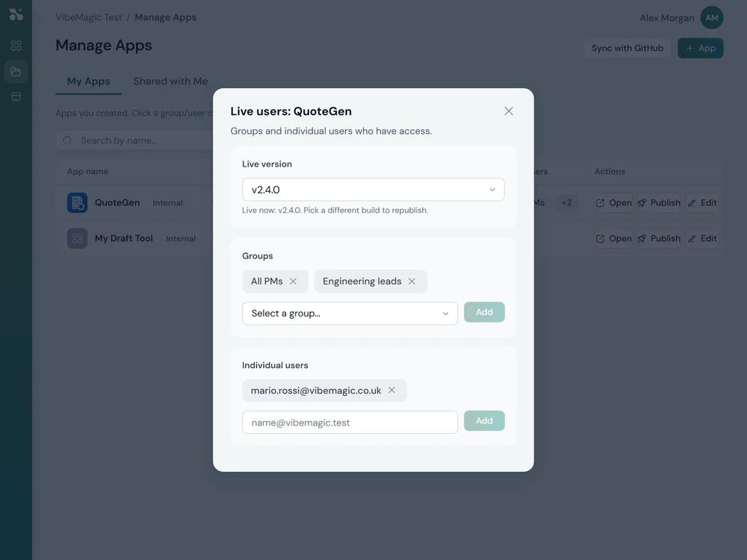The height and width of the screenshot is (560, 747).
Task: Click the All PMs chip label
Action: pyautogui.click(x=267, y=281)
